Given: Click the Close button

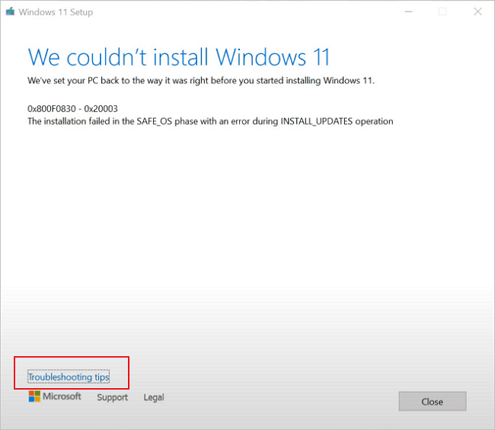Looking at the screenshot, I should (x=432, y=401).
